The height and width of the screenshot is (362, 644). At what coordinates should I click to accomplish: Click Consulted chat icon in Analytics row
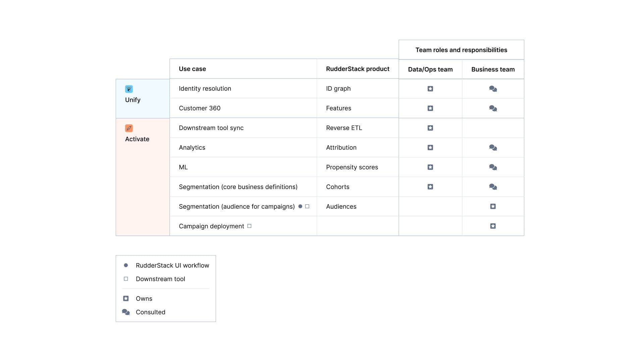[x=493, y=147]
